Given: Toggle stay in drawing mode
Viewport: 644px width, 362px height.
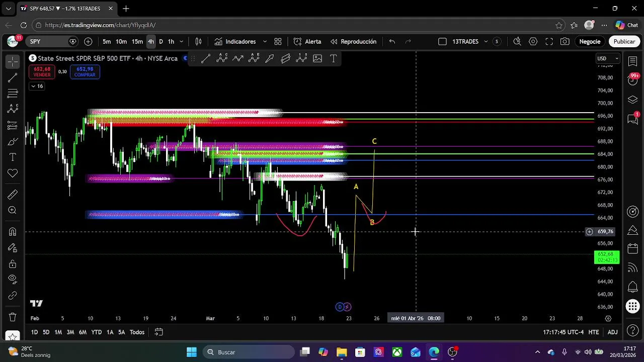Looking at the screenshot, I should (x=13, y=248).
